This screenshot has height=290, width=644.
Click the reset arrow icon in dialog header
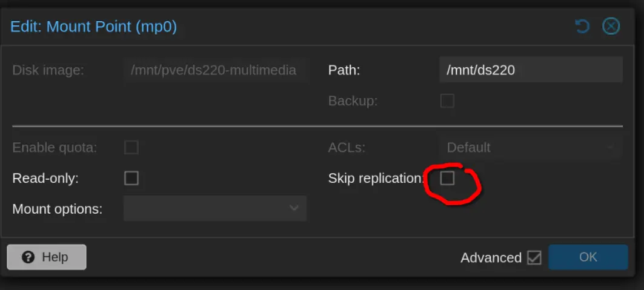tap(582, 27)
